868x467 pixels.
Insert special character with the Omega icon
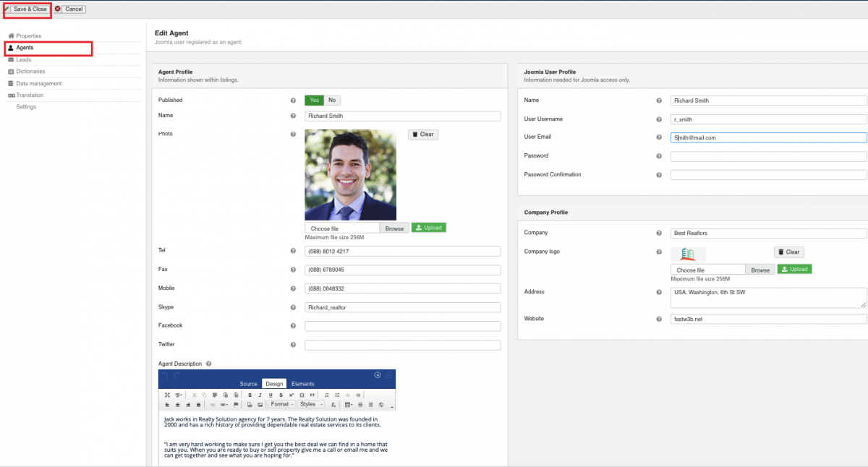pos(302,395)
